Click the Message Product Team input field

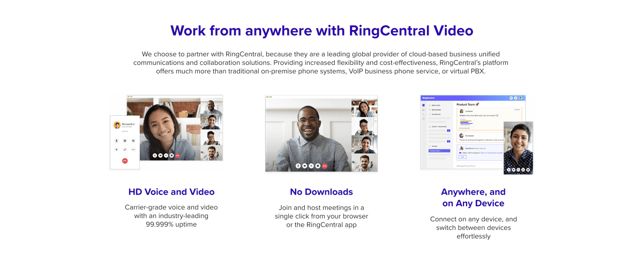[x=480, y=166]
